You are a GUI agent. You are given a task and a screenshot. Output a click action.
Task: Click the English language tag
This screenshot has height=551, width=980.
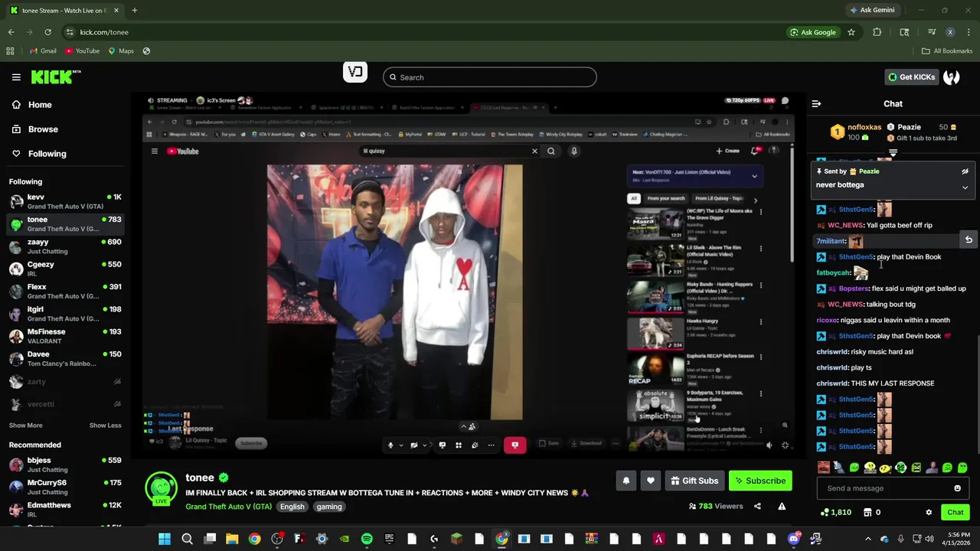point(292,507)
